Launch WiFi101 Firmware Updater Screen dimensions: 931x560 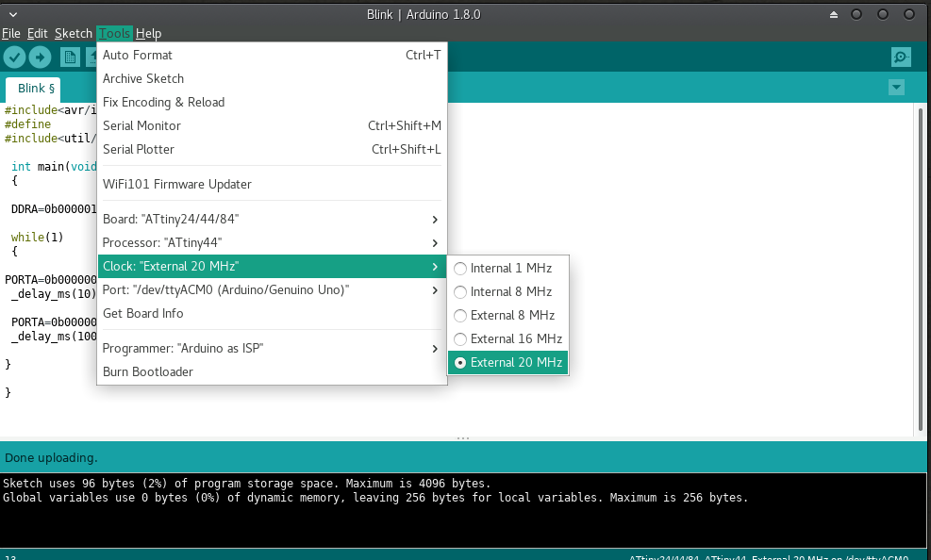click(x=272, y=184)
